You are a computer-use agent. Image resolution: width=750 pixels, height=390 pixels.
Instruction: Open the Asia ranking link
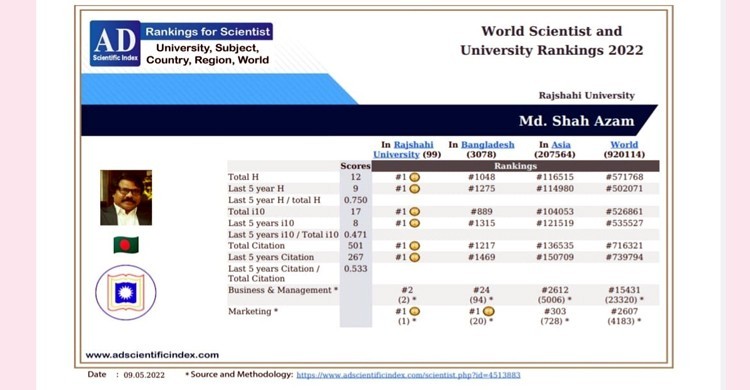click(x=561, y=145)
